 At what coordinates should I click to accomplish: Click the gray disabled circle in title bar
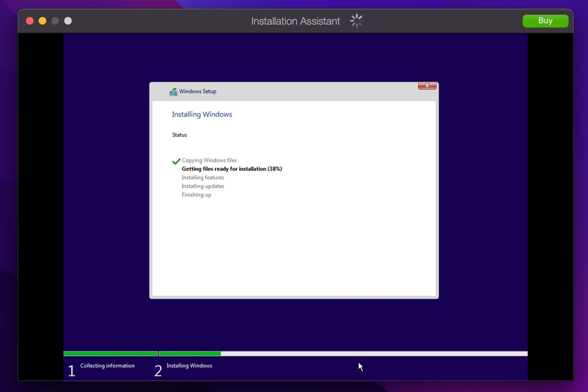pos(55,21)
